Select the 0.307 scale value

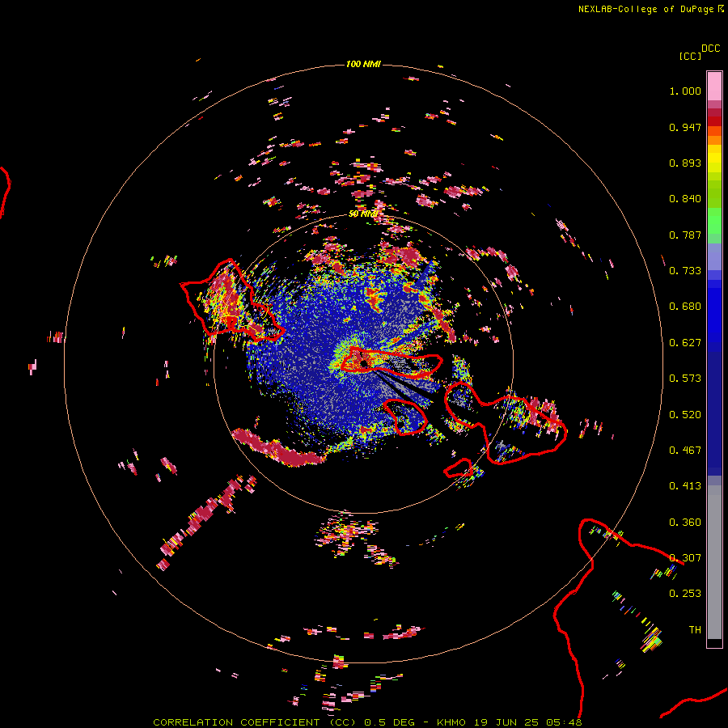coord(685,558)
